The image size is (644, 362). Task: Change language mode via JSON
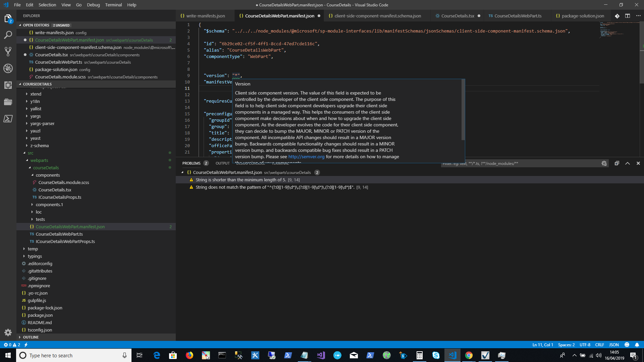coord(614,345)
